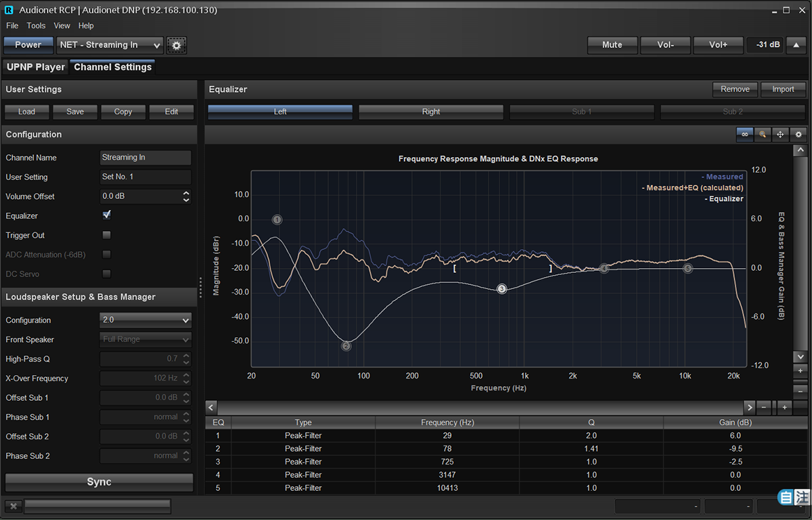Open the View menu
812x520 pixels.
click(x=62, y=26)
